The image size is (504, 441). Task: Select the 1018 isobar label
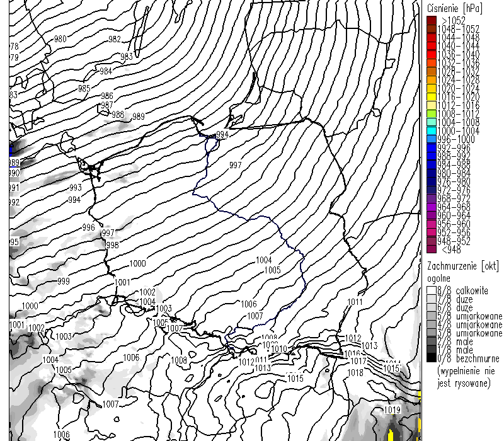pyautogui.click(x=355, y=373)
